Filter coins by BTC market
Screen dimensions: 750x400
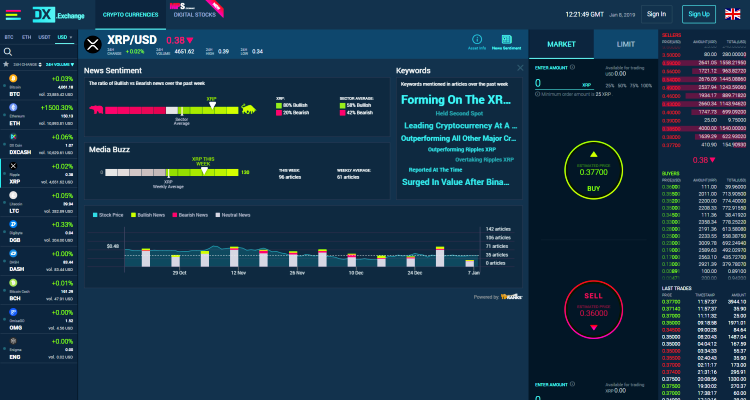9,37
